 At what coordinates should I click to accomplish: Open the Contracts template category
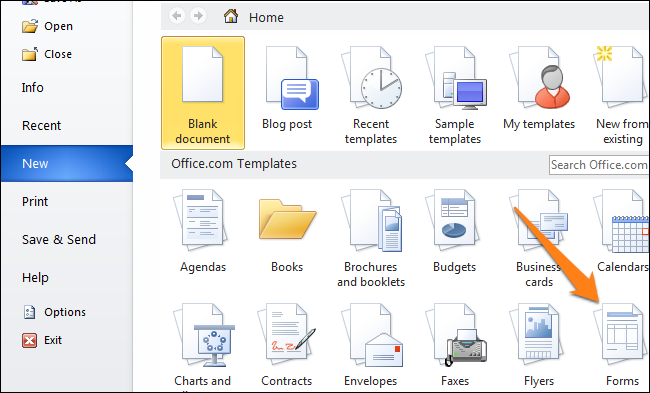pos(287,345)
